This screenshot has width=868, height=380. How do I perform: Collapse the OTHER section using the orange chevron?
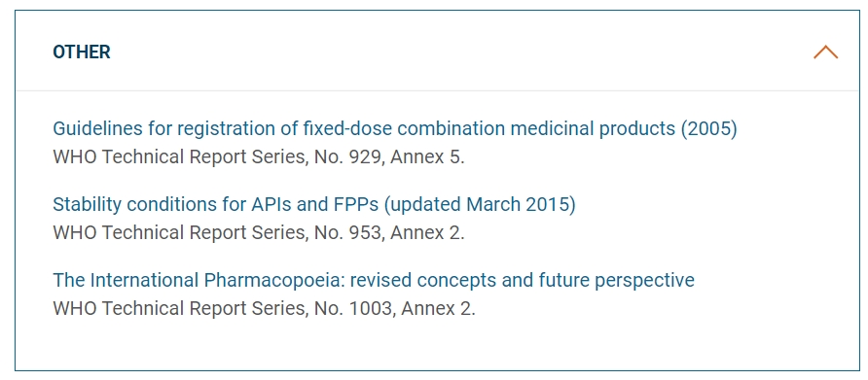(x=825, y=52)
